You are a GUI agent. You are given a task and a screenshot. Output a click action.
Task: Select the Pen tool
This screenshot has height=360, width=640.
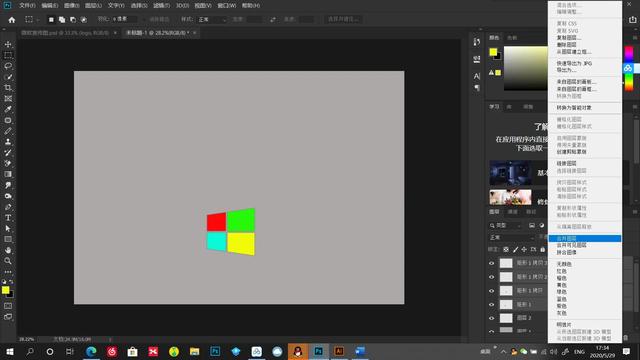tap(8, 207)
